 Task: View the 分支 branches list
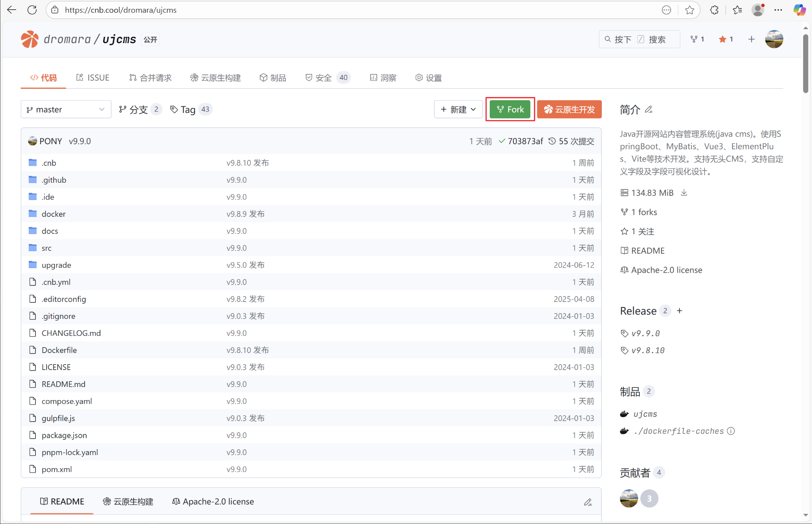[x=140, y=110]
